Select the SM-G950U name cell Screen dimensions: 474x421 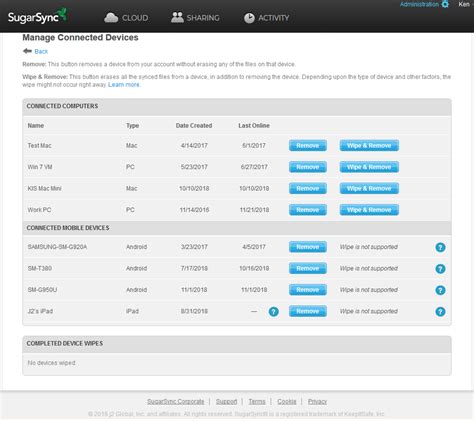pos(42,290)
